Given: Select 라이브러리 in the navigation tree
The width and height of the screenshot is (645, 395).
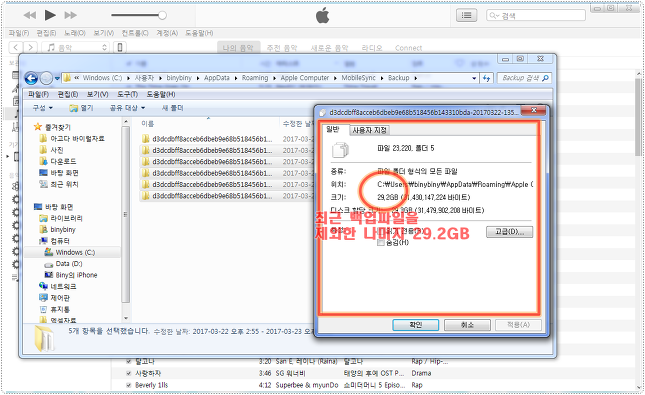Looking at the screenshot, I should pos(61,218).
